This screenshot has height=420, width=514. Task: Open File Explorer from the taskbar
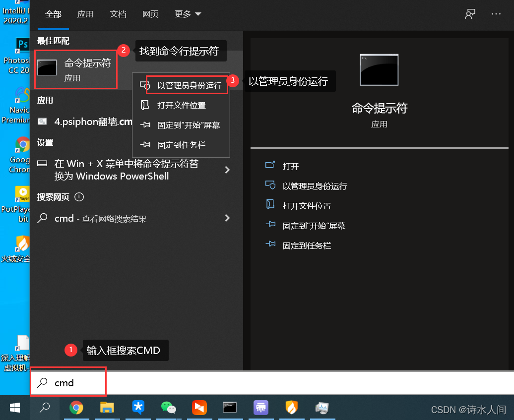[x=107, y=408]
